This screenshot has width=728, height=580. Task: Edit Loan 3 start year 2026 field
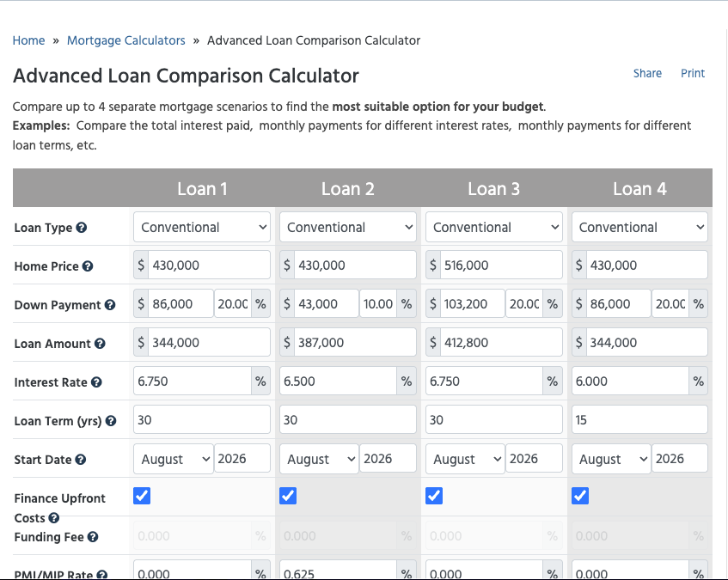coord(534,459)
